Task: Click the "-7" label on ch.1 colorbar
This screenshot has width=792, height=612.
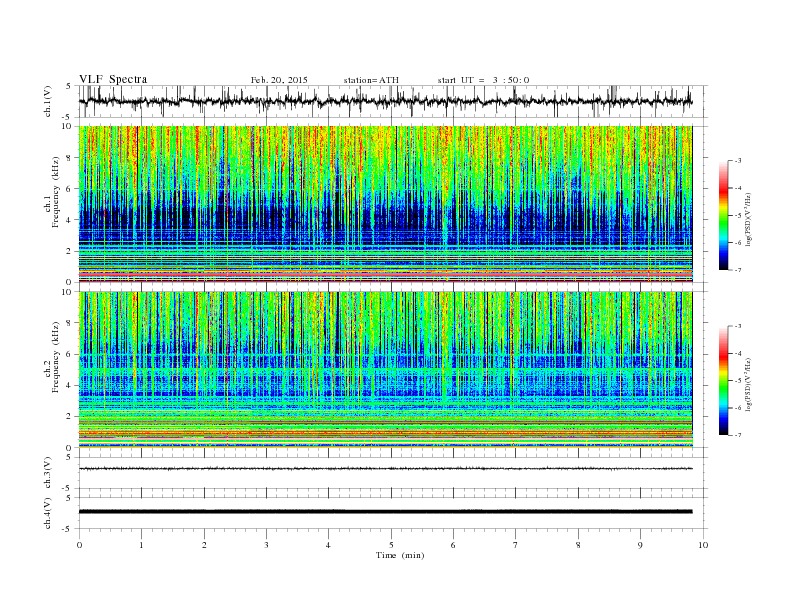Action: coord(737,270)
